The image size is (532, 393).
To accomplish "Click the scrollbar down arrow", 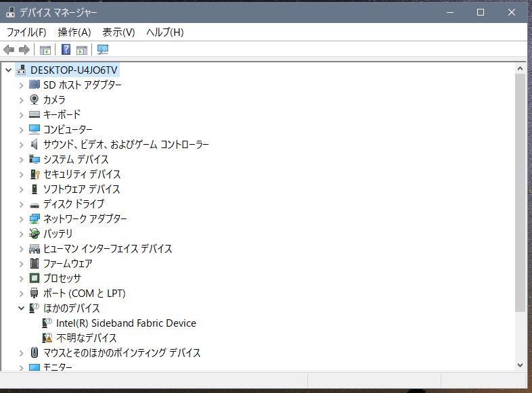I will [x=520, y=365].
